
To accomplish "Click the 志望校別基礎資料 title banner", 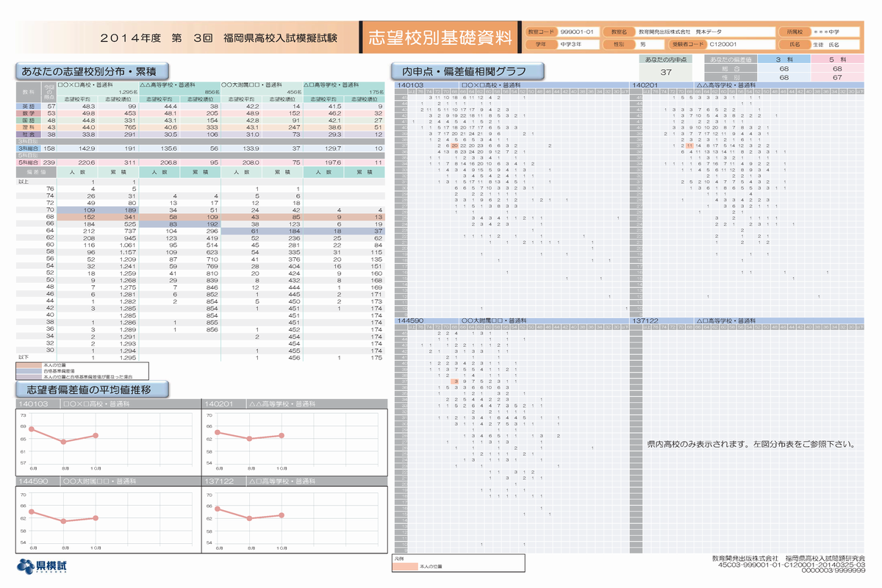I will click(x=439, y=38).
